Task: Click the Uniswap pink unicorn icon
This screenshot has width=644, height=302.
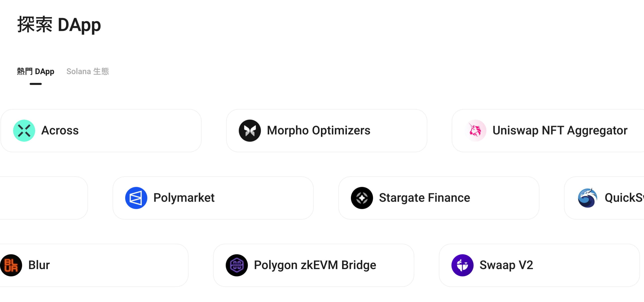Action: 475,131
